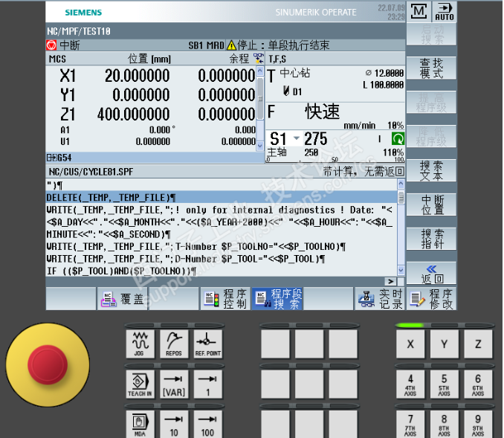Click the 程序控制 (Program control) softkey
Viewport: 504px width, 438px height.
(x=225, y=299)
